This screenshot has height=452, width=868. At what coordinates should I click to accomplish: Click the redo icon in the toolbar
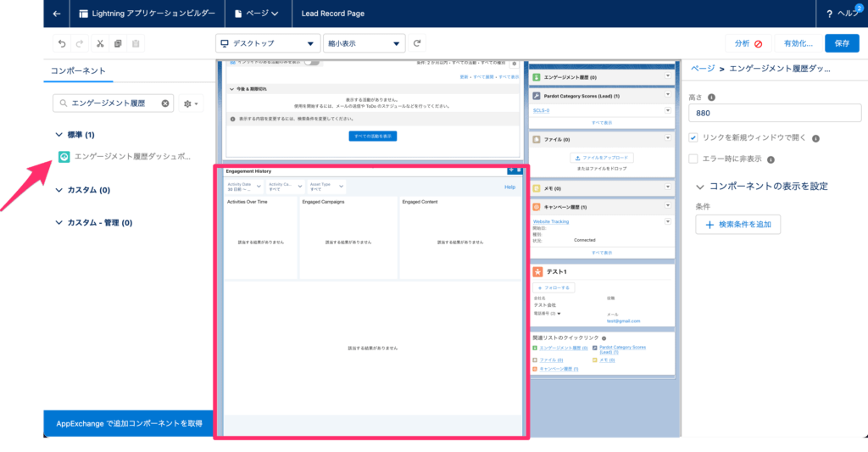pyautogui.click(x=80, y=43)
